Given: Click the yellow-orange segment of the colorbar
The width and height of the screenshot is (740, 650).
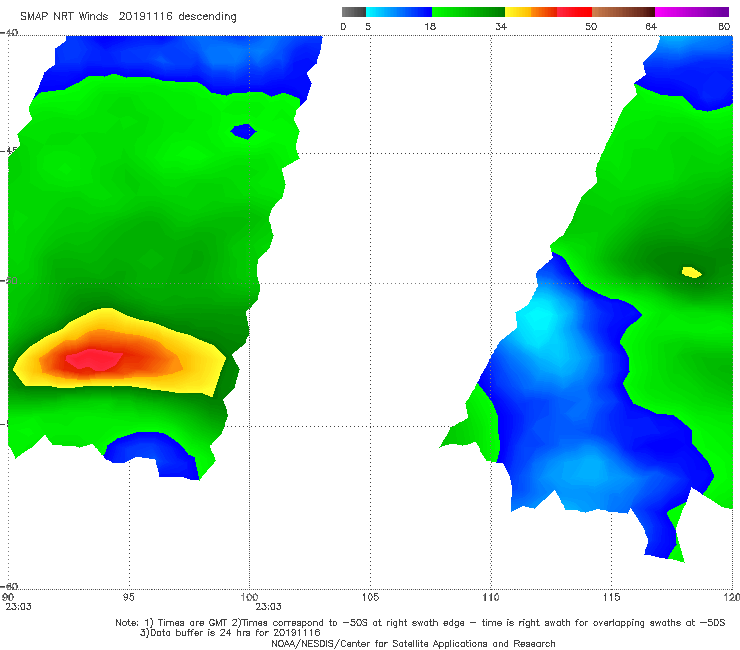Looking at the screenshot, I should click(531, 12).
